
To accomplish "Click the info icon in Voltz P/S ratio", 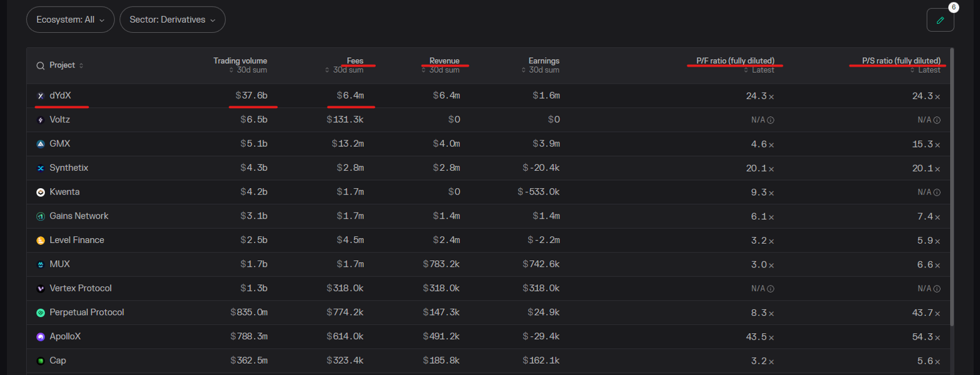I will coord(937,120).
